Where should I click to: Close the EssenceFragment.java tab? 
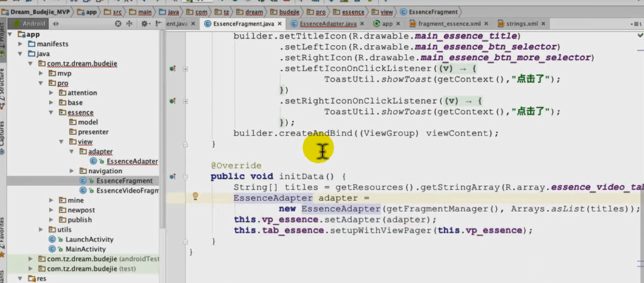click(280, 24)
